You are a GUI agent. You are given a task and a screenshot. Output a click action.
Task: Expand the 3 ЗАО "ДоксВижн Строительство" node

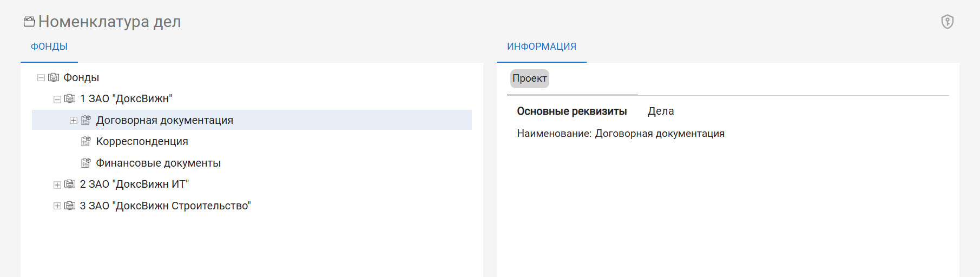pos(57,206)
